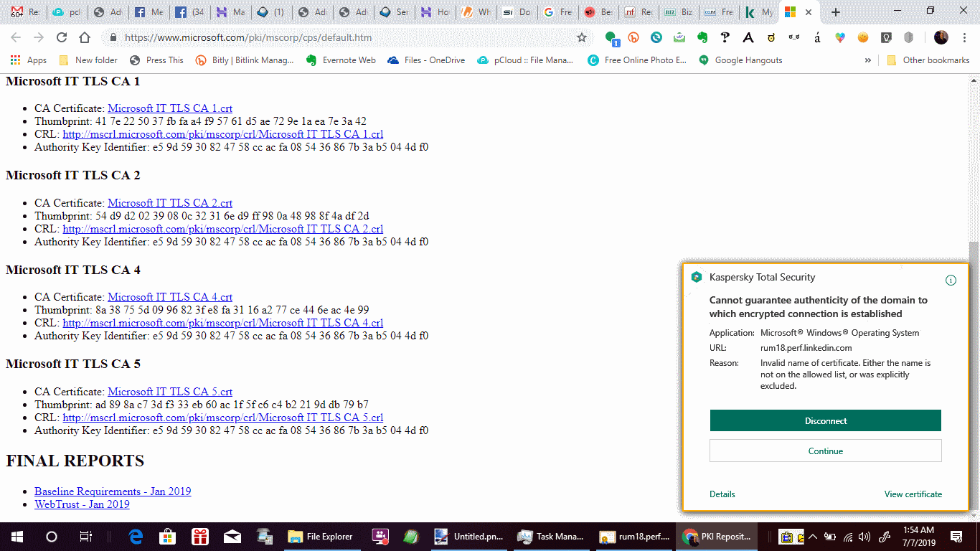Image resolution: width=980 pixels, height=551 pixels.
Task: Open the letter A font extension icon
Action: pyautogui.click(x=748, y=37)
